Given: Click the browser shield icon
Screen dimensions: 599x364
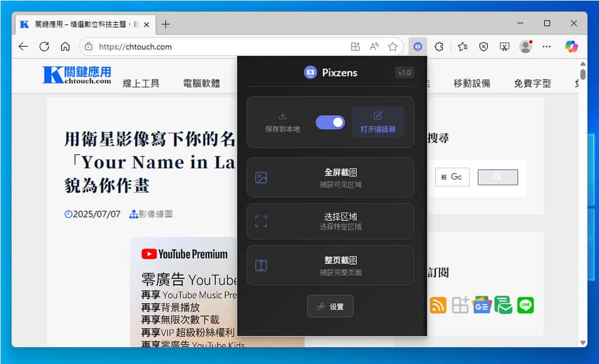Looking at the screenshot, I should tap(484, 47).
